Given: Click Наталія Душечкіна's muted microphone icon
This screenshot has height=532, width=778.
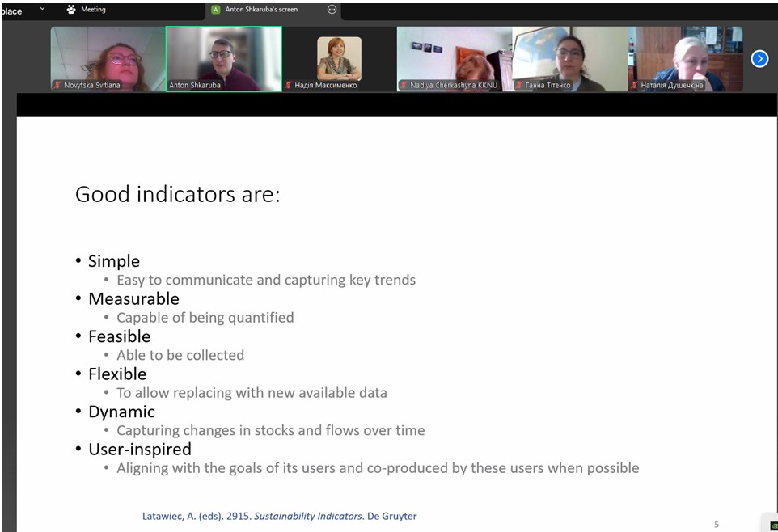Looking at the screenshot, I should point(635,85).
